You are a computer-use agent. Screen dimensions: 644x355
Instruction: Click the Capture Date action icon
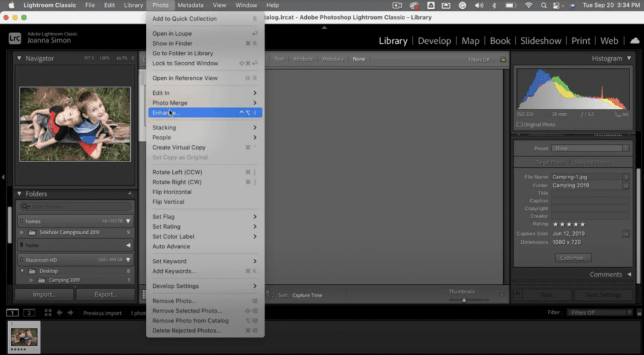(x=626, y=234)
